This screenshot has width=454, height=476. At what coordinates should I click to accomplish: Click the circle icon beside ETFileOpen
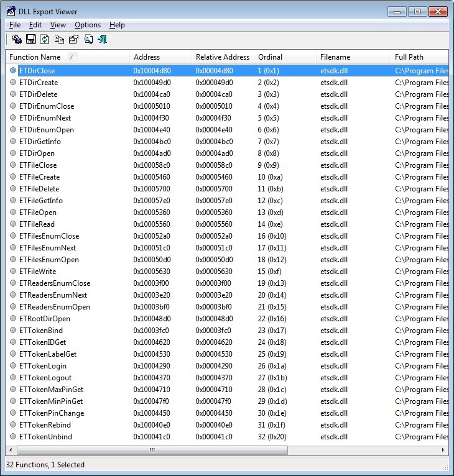click(13, 212)
